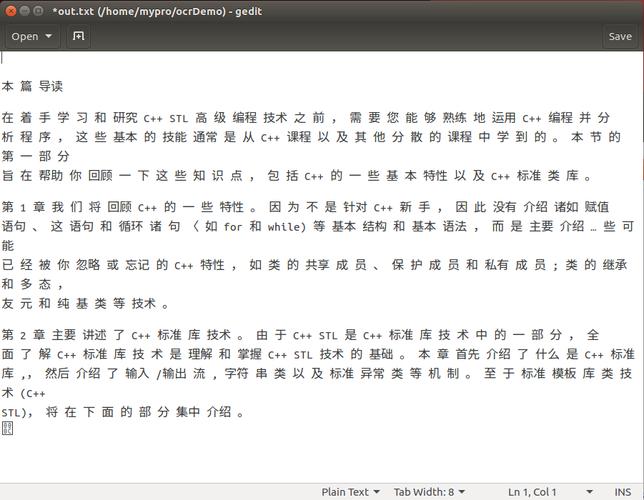Close the gedit window
The width and height of the screenshot is (644, 500).
[x=11, y=11]
